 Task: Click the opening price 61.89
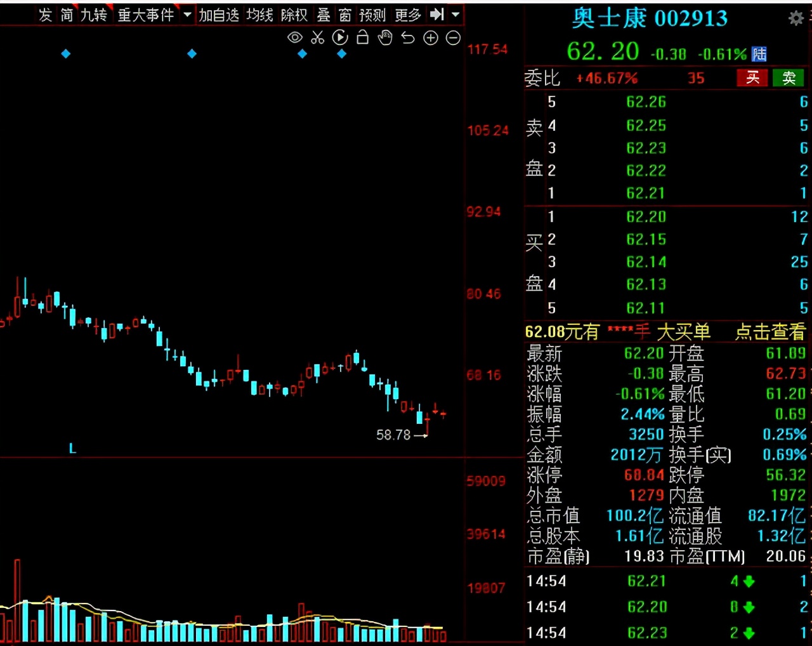point(786,353)
